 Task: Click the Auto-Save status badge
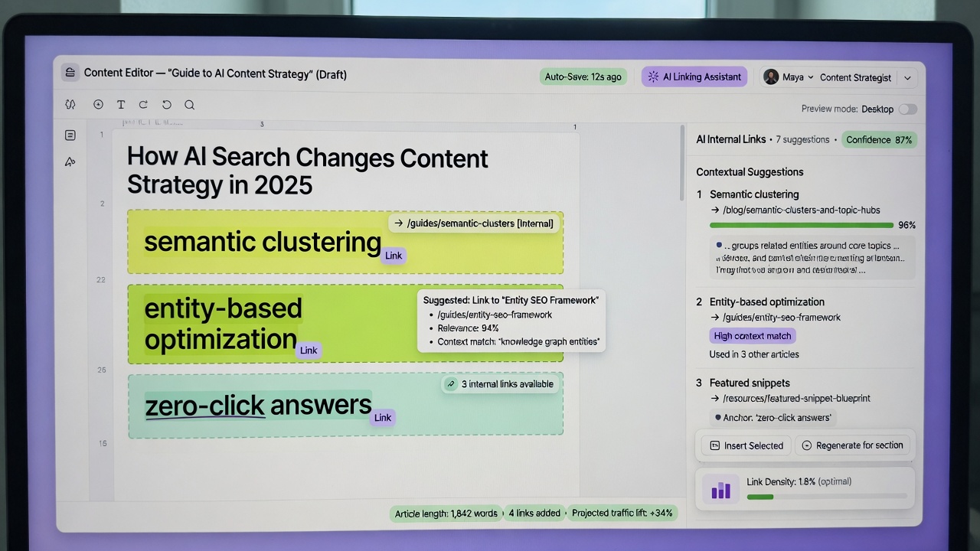(x=583, y=77)
